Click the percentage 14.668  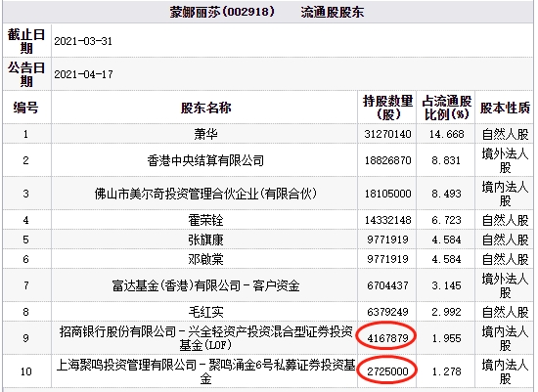click(446, 134)
